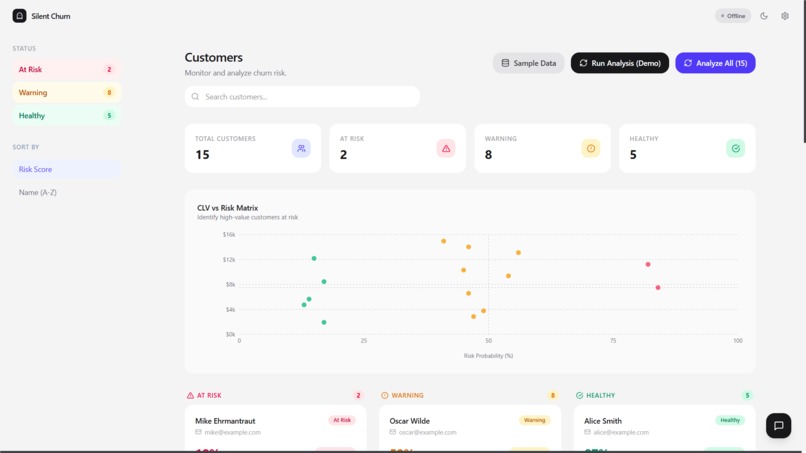
Task: Click Warning badge on Oscar's card
Action: pos(535,420)
